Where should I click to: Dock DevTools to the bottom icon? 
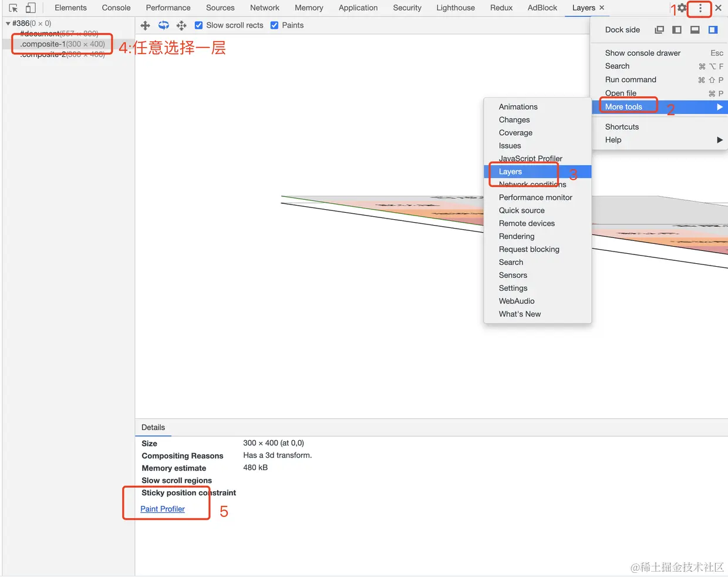coord(695,30)
